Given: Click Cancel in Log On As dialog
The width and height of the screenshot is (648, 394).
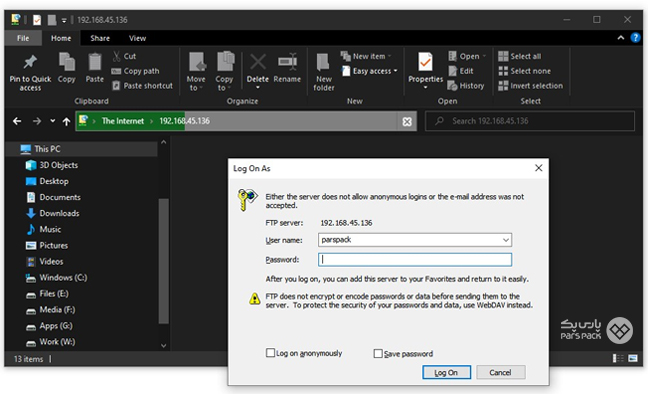Looking at the screenshot, I should pyautogui.click(x=500, y=373).
